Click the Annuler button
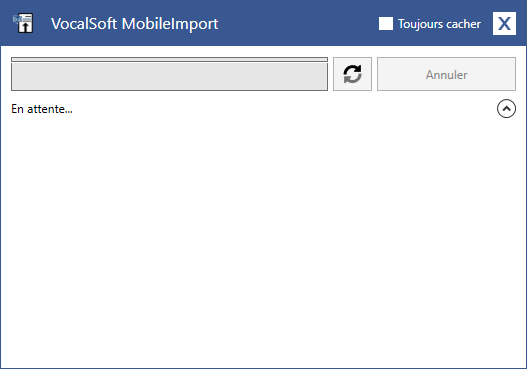This screenshot has width=527, height=369. tap(446, 74)
